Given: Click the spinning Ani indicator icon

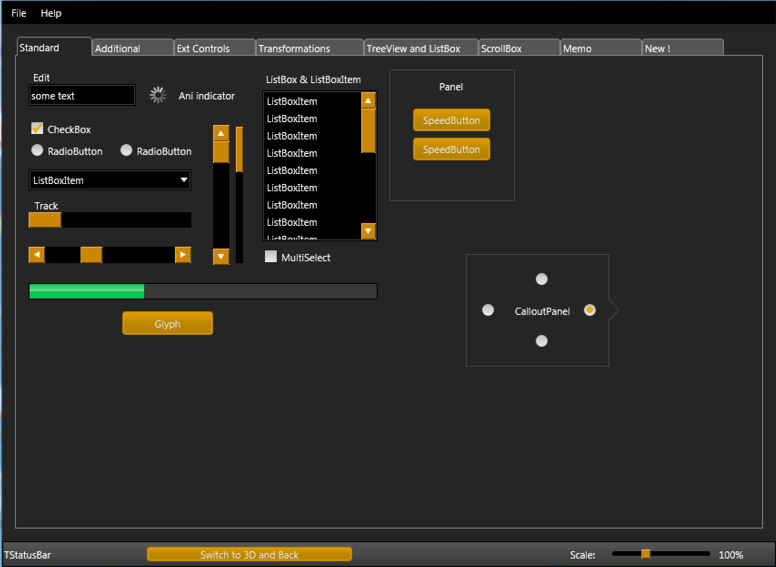Looking at the screenshot, I should click(158, 95).
